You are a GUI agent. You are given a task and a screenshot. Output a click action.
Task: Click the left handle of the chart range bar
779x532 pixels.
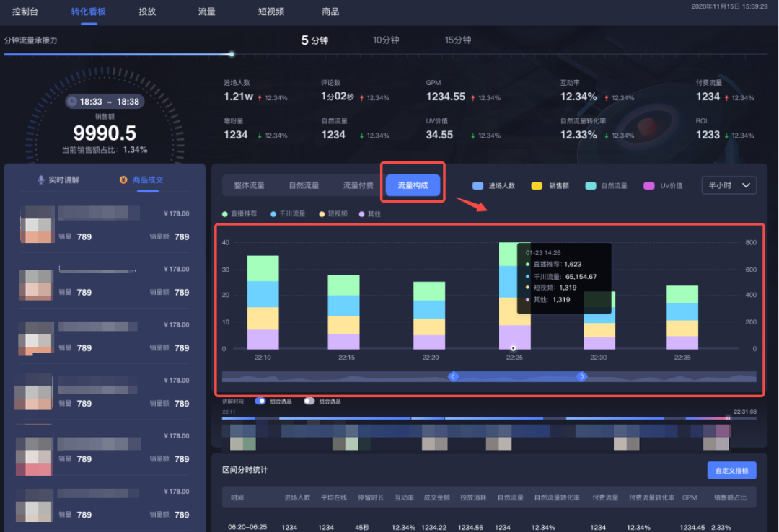point(453,376)
